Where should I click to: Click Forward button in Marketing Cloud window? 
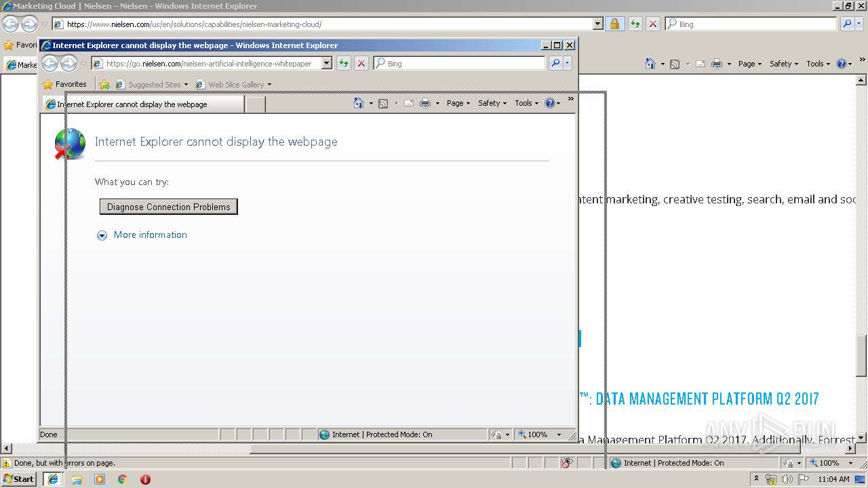tap(29, 24)
